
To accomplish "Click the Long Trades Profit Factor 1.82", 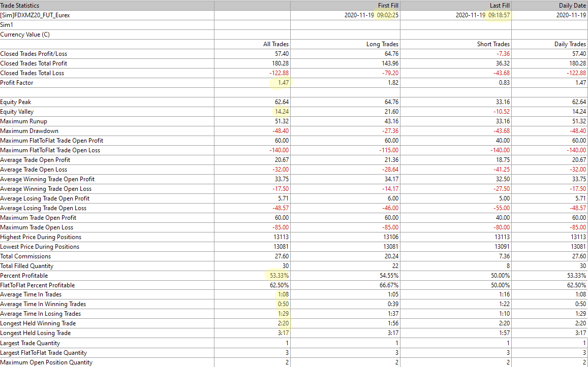I will (393, 83).
